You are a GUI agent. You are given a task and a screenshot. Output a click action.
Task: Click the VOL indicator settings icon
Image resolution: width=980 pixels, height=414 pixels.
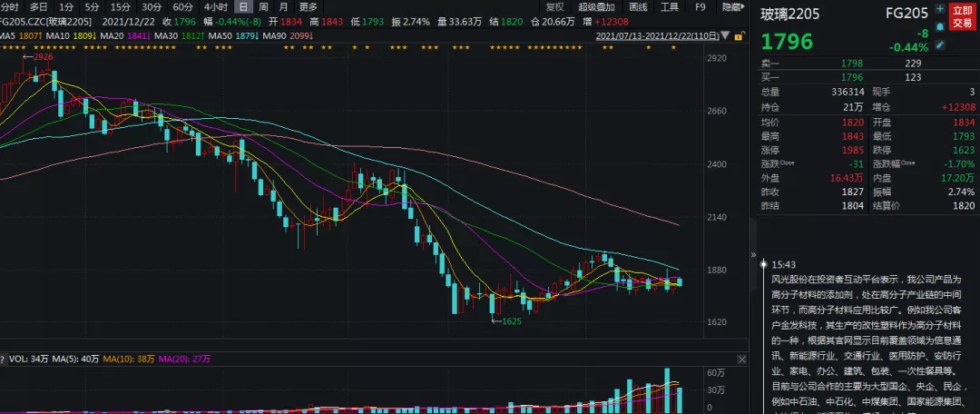point(4,360)
